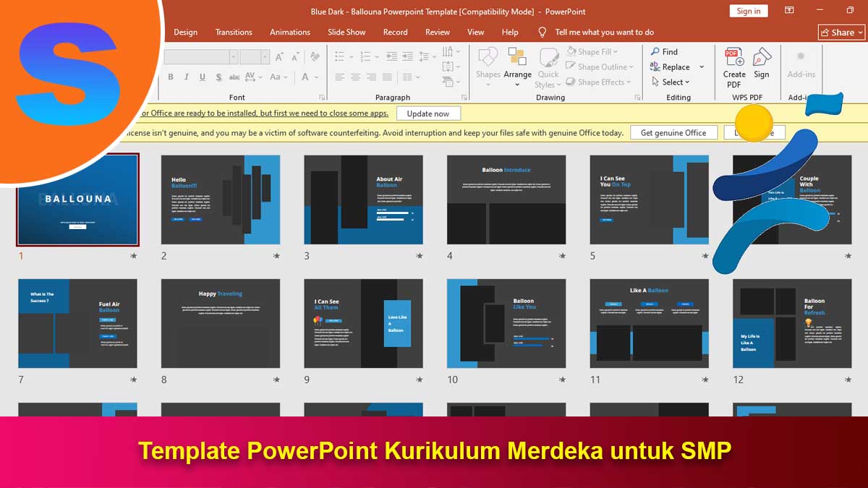This screenshot has width=868, height=488.
Task: Click Decrease Font Size icon
Action: [295, 56]
